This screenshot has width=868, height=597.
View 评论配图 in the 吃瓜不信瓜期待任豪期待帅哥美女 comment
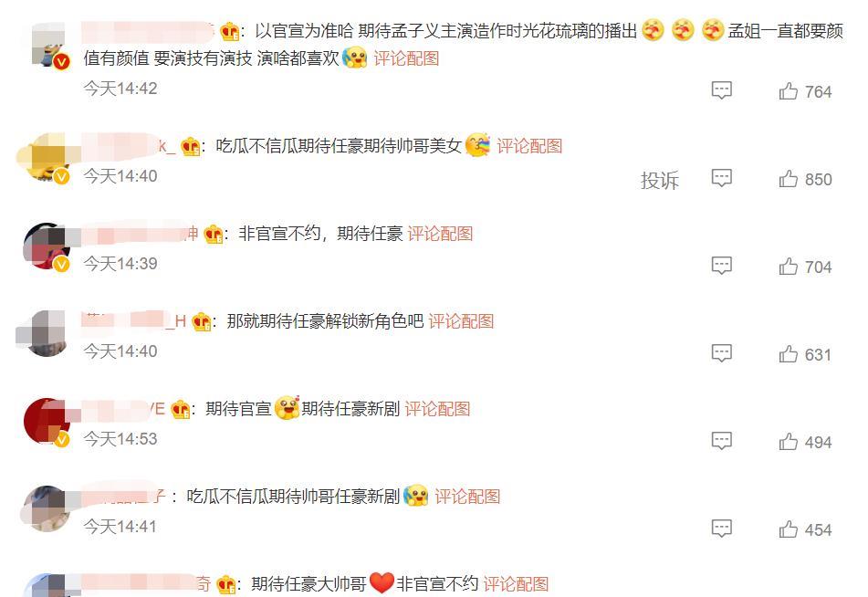pyautogui.click(x=529, y=146)
